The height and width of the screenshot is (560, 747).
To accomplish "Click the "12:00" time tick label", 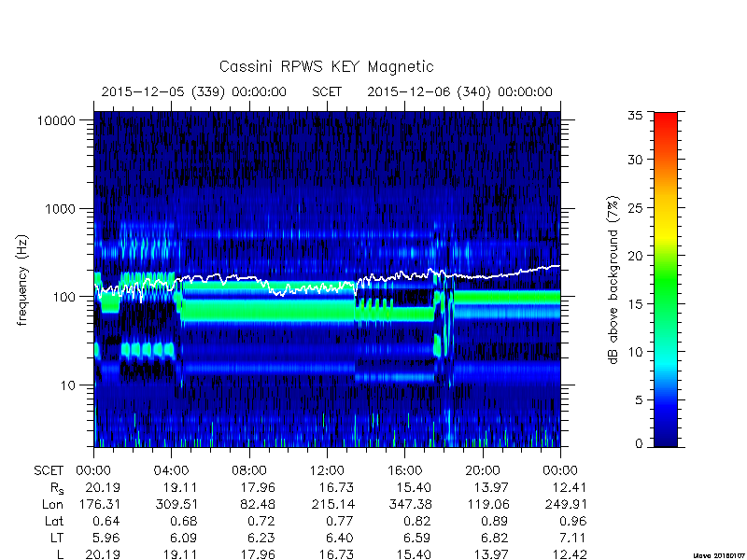I will [x=327, y=470].
